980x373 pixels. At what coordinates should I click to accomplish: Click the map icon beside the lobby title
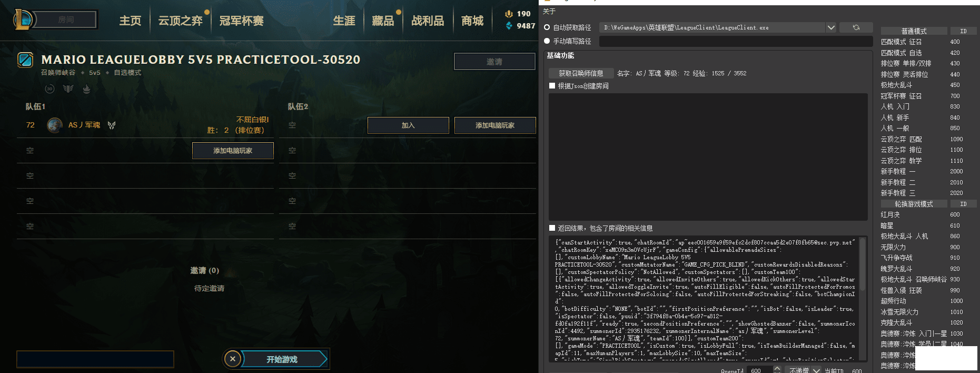coord(25,60)
